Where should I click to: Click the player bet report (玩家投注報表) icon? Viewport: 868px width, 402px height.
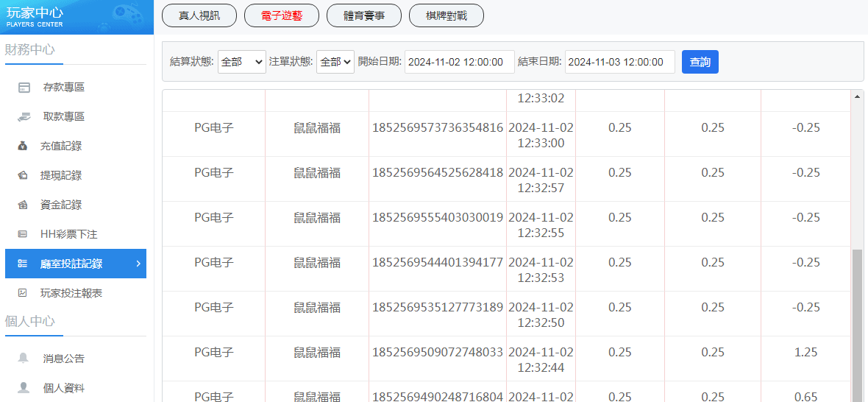pyautogui.click(x=23, y=293)
